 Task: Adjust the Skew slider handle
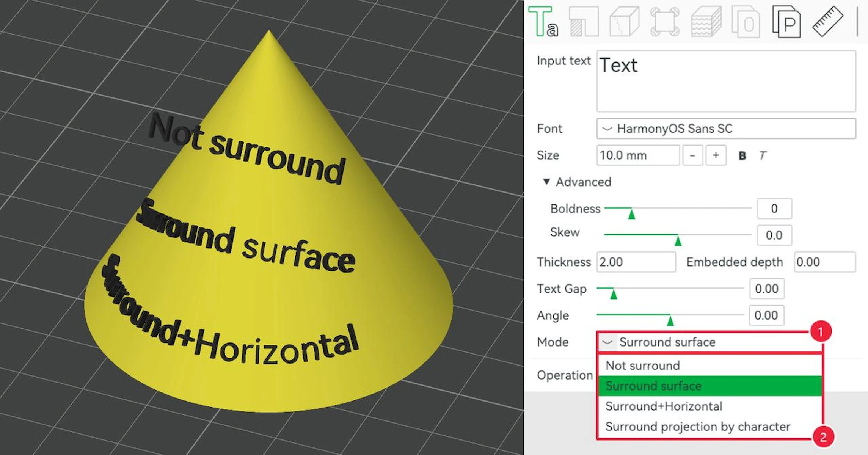point(678,240)
